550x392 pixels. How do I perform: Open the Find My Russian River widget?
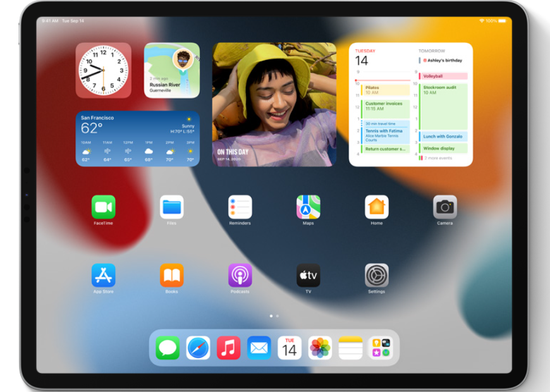[171, 70]
